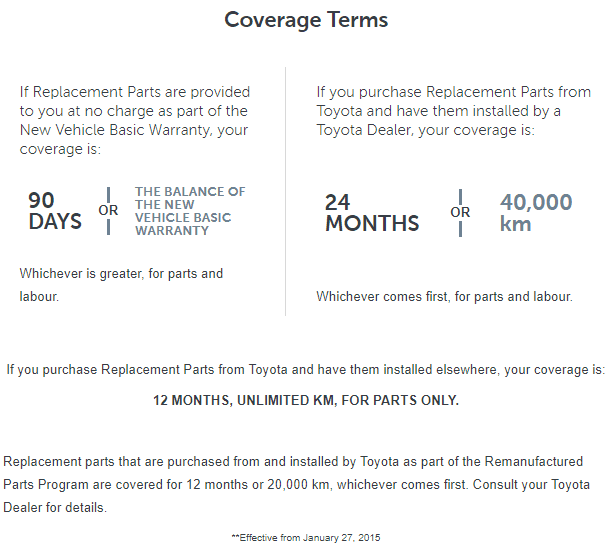Click the 90 DAYS text
This screenshot has height=546, width=612.
coord(55,211)
